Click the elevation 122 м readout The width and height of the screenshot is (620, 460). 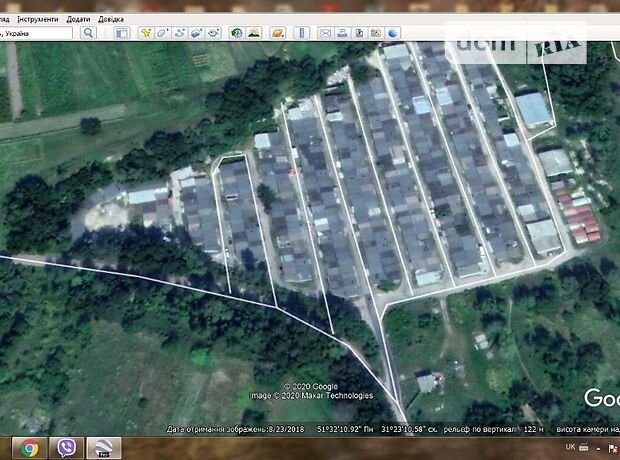(x=533, y=429)
